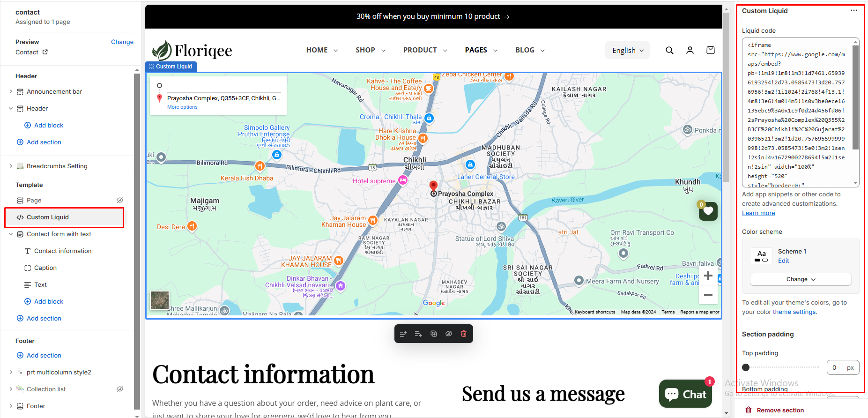Toggle visibility of the Page section
Screen dimensions: 868x418
(x=120, y=200)
